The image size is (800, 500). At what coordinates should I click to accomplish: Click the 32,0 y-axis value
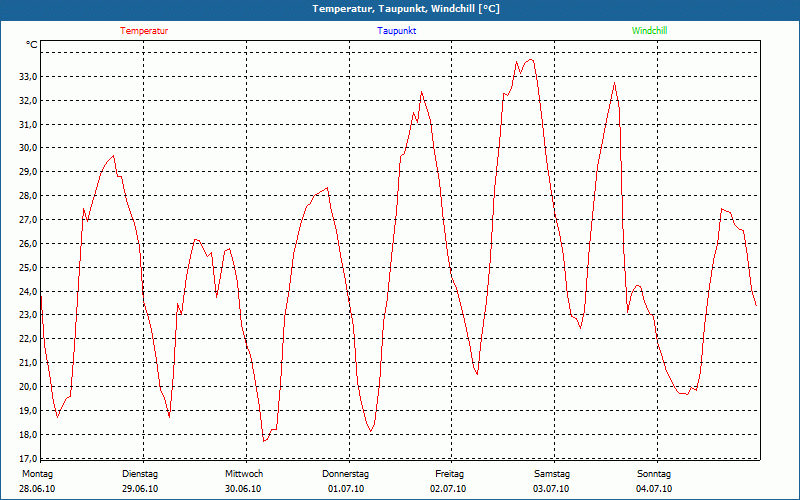point(28,101)
